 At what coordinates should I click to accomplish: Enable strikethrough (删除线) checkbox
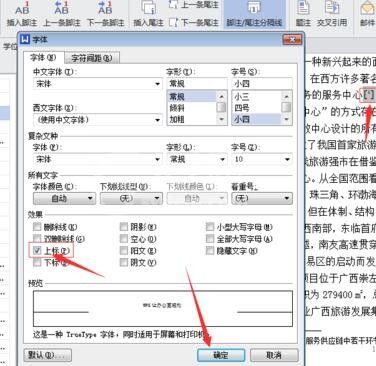37,227
